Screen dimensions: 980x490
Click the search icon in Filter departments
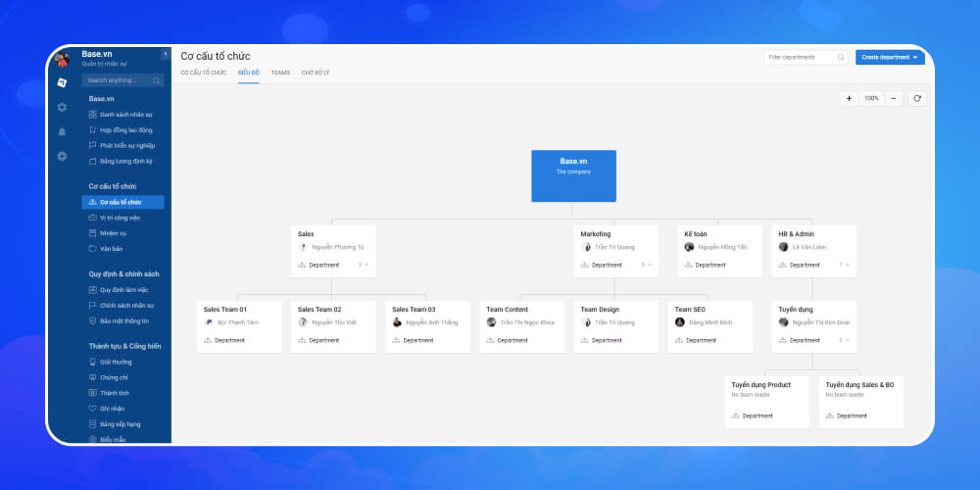[x=841, y=57]
